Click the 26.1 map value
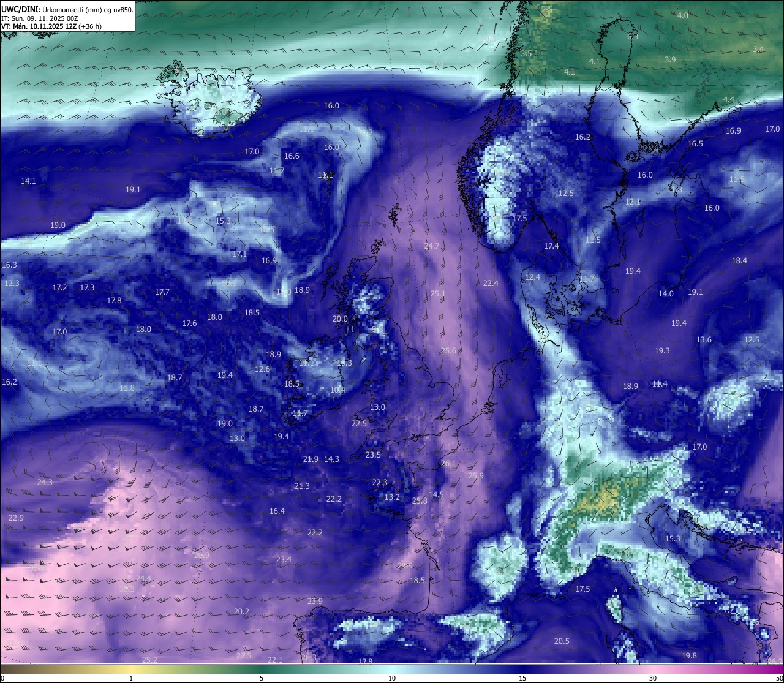This screenshot has height=683, width=784. [448, 463]
